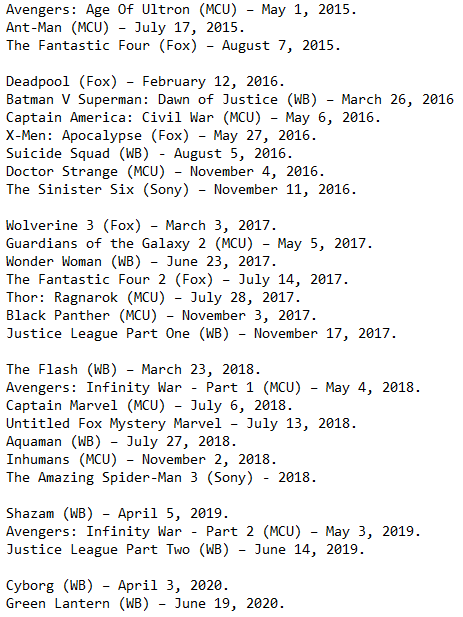The image size is (463, 617).
Task: Click The Amazing Spider-Man 3 (Sony) line
Action: pyautogui.click(x=161, y=478)
